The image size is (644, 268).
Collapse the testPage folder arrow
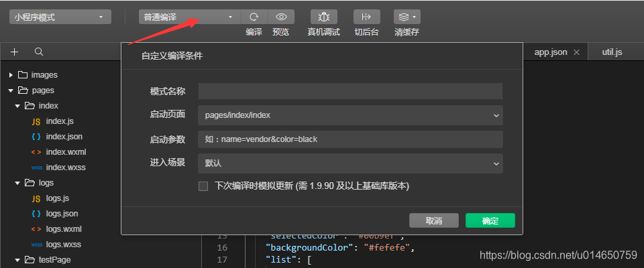(17, 260)
